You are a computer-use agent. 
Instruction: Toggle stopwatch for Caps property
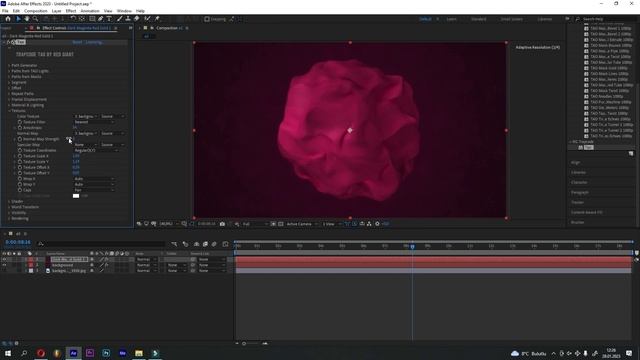(x=20, y=190)
